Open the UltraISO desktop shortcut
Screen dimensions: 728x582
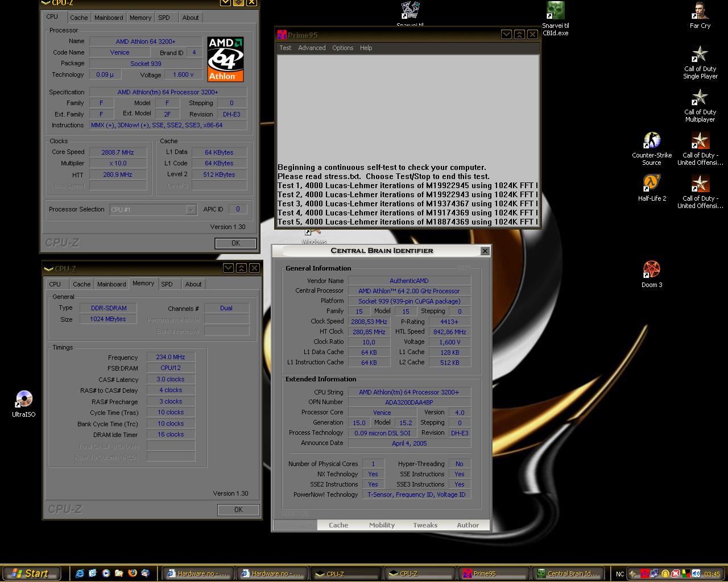point(23,404)
